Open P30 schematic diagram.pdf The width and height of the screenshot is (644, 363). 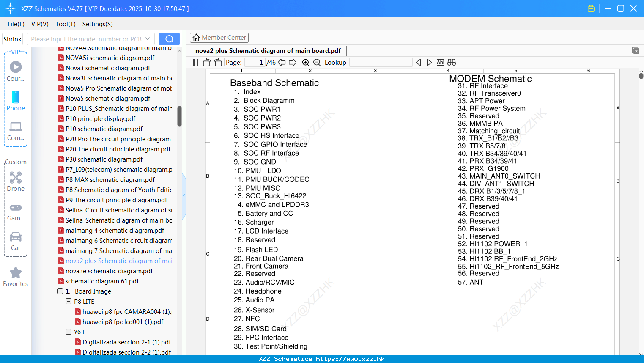(104, 159)
